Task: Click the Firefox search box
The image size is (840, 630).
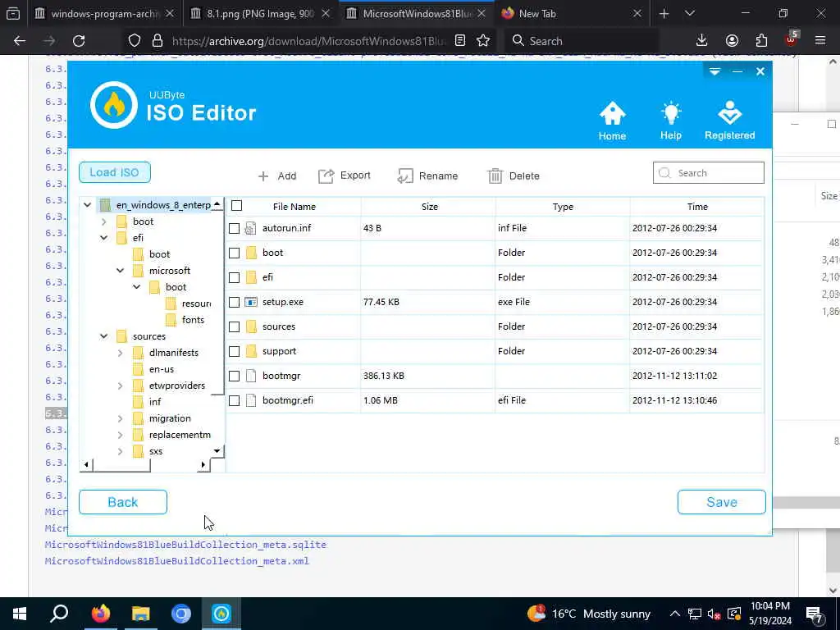Action: point(582,41)
